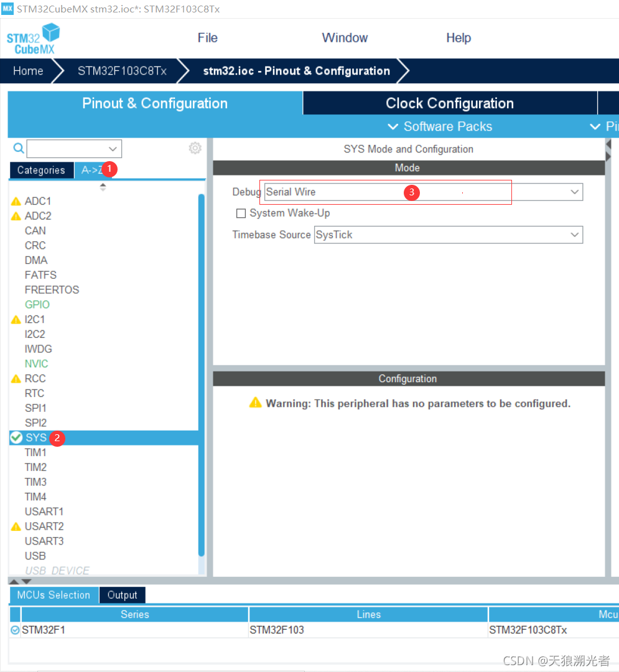Image resolution: width=619 pixels, height=672 pixels.
Task: Select IWDG in the peripheral list
Action: (38, 349)
